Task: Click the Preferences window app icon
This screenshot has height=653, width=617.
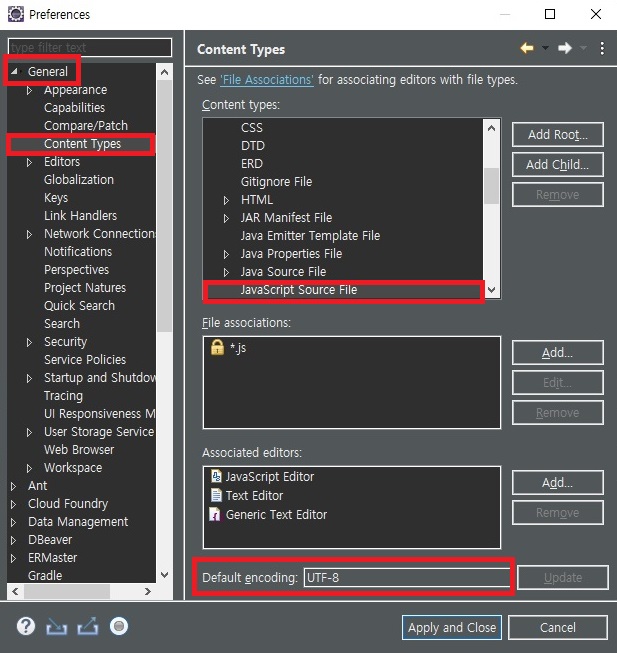Action: 16,14
